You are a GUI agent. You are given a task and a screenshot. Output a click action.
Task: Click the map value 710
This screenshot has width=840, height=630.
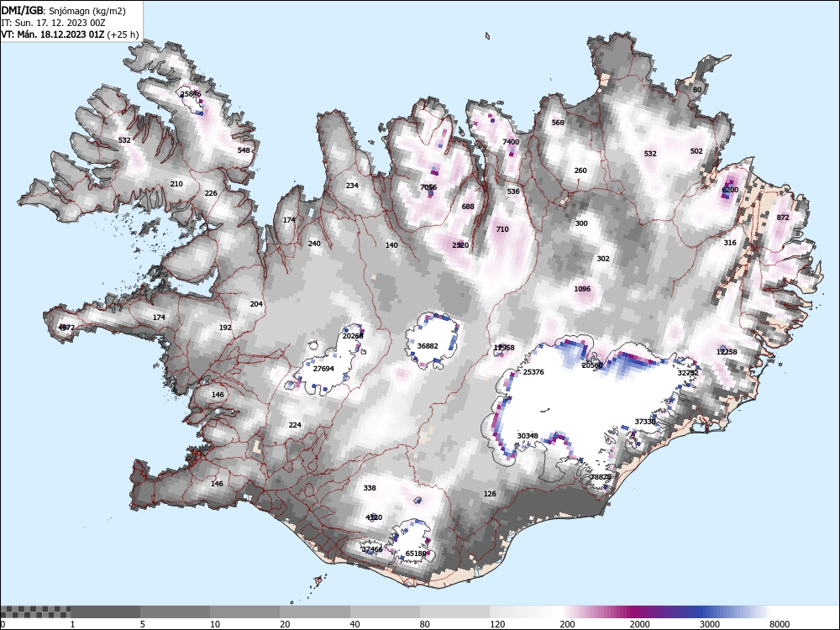pyautogui.click(x=502, y=228)
